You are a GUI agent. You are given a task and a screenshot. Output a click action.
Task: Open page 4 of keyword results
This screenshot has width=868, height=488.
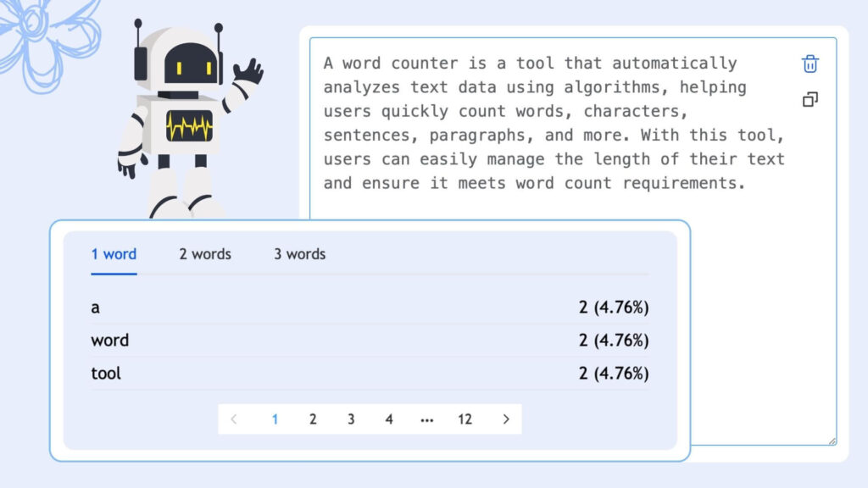pyautogui.click(x=389, y=419)
